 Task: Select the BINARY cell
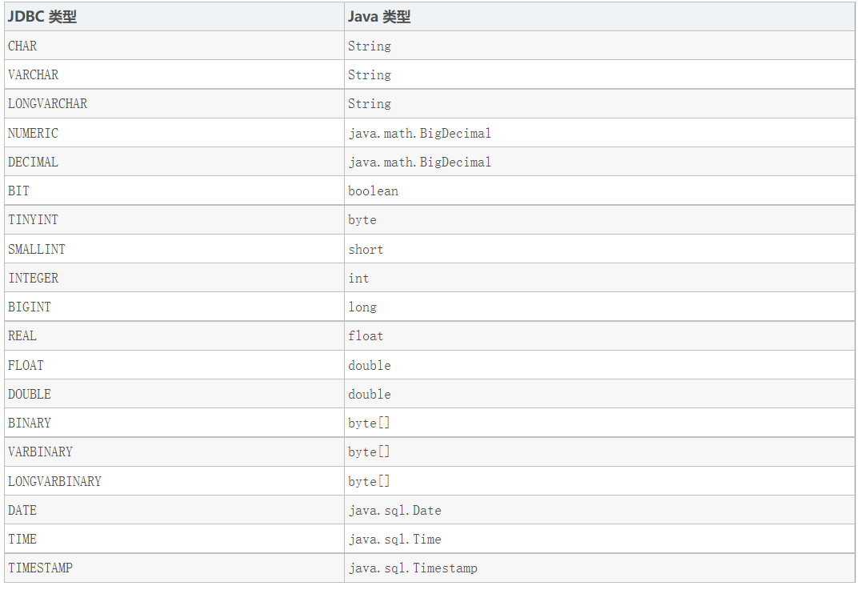pyautogui.click(x=174, y=423)
